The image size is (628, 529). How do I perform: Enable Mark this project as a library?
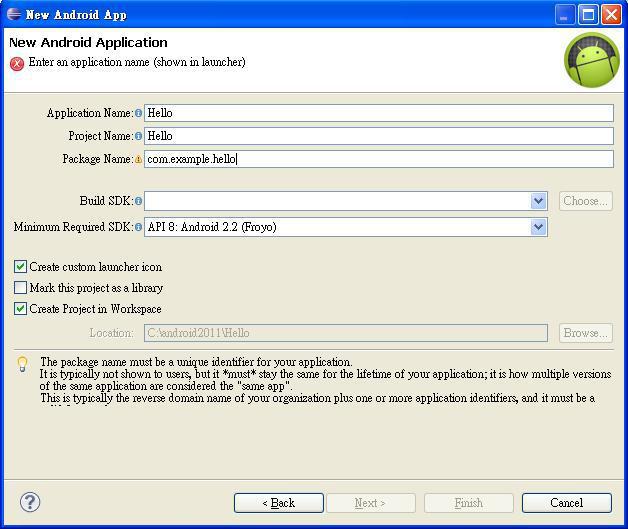click(x=21, y=288)
